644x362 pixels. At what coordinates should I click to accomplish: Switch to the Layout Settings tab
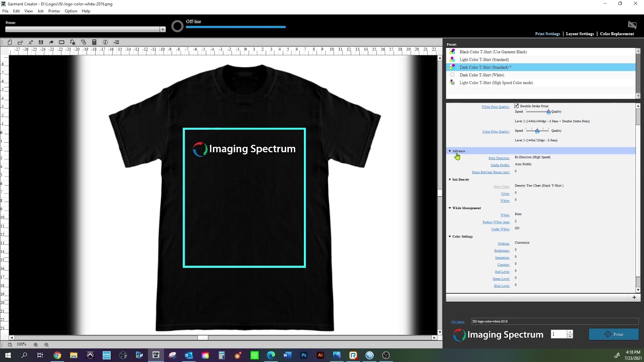click(x=580, y=34)
